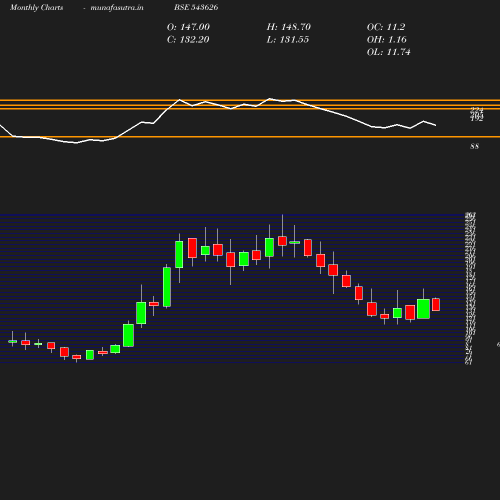This screenshot has height=500, width=500.
Task: Click the 'OL: 11.74' reading
Action: coord(388,52)
